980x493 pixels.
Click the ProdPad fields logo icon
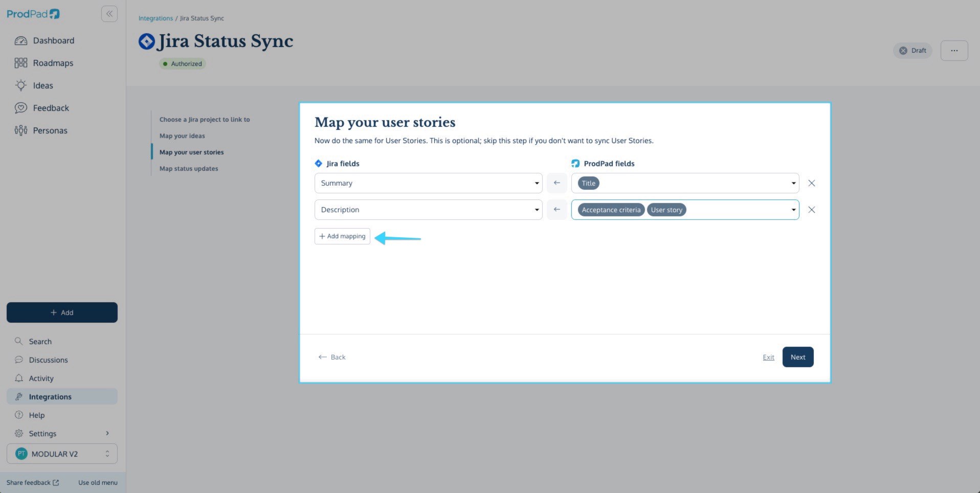point(575,164)
